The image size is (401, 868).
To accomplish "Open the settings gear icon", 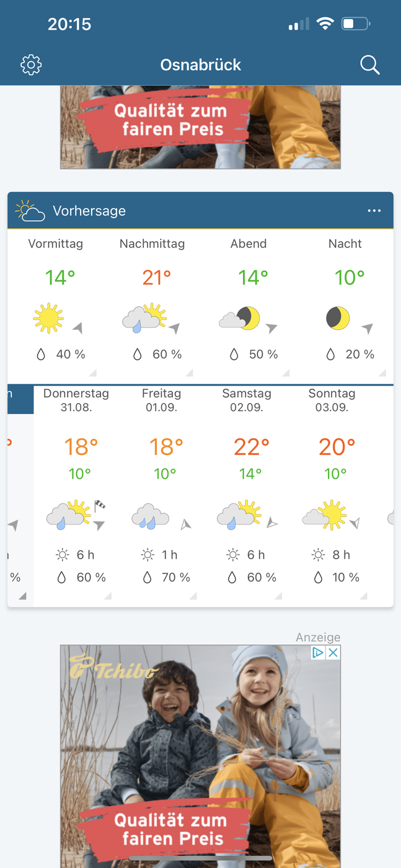I will (x=31, y=64).
